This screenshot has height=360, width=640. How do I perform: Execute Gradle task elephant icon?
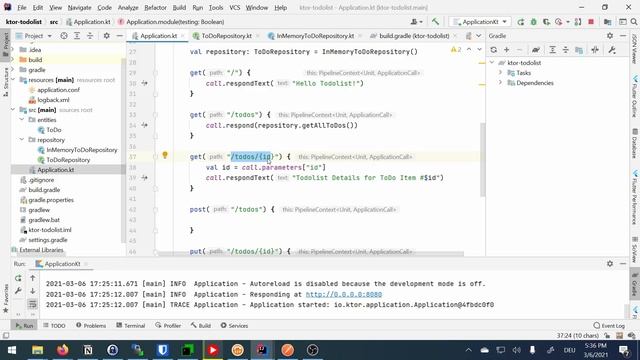[x=536, y=50]
